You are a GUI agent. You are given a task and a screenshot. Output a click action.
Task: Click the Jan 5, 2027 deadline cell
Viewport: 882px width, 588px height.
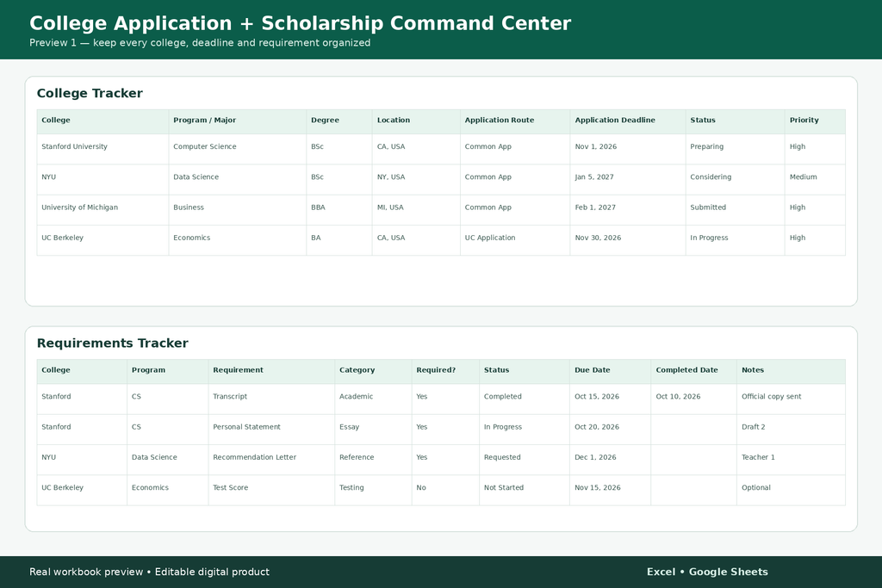[628, 179]
